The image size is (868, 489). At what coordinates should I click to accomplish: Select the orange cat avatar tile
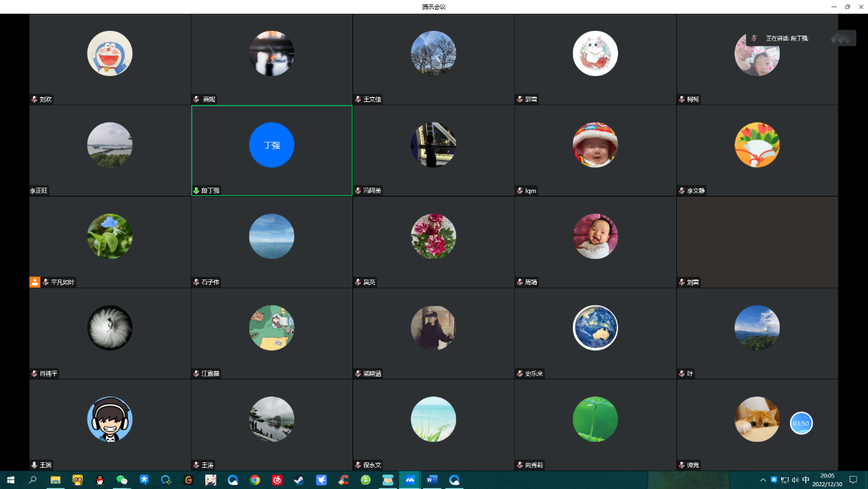[x=756, y=419]
